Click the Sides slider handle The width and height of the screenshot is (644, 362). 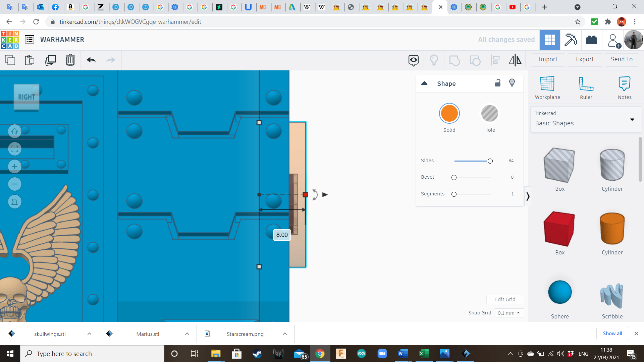490,161
